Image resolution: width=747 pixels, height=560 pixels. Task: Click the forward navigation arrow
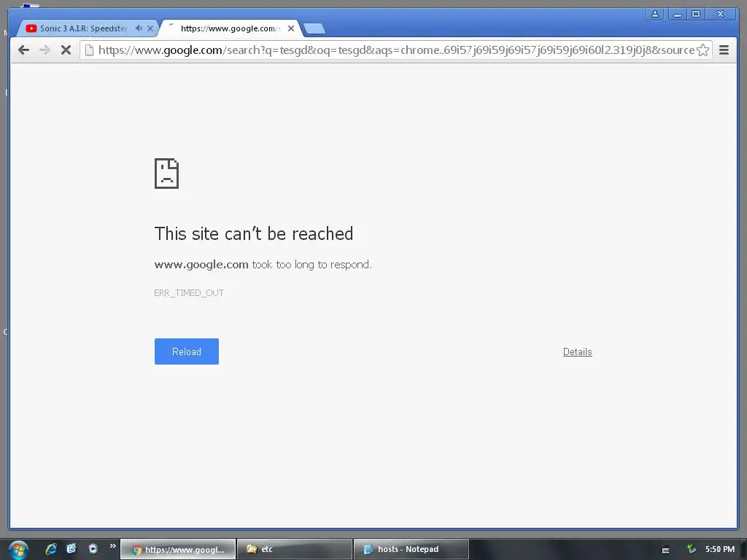tap(44, 50)
